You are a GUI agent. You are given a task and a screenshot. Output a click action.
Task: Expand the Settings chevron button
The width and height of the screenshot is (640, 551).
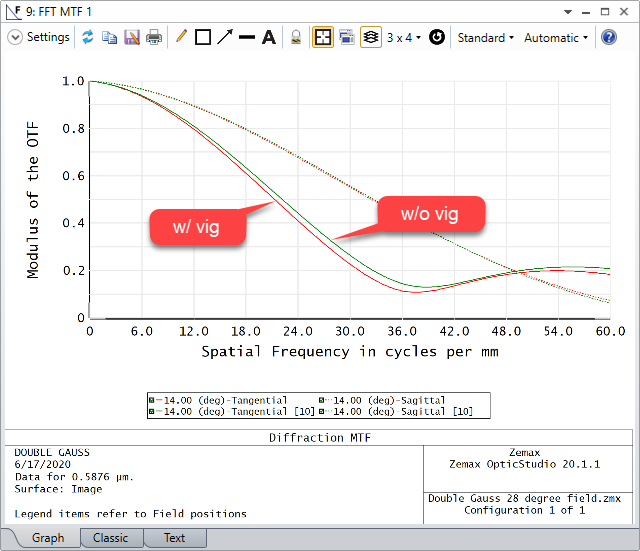pyautogui.click(x=15, y=38)
